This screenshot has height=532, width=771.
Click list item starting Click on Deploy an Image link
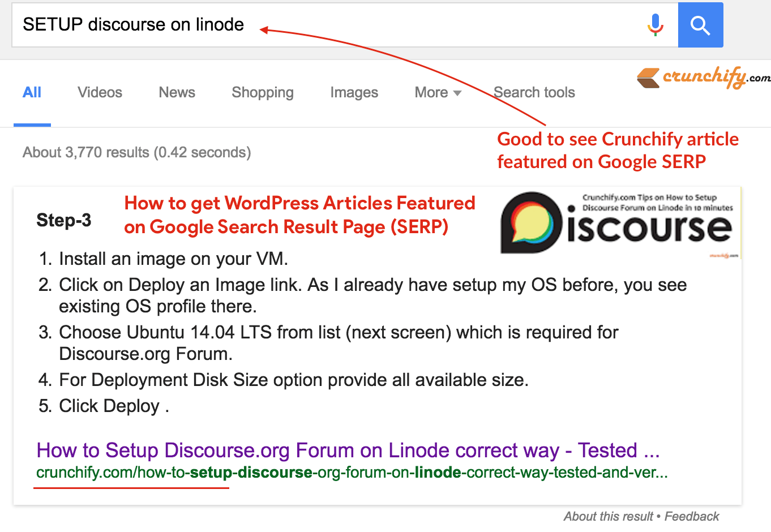[x=372, y=295]
